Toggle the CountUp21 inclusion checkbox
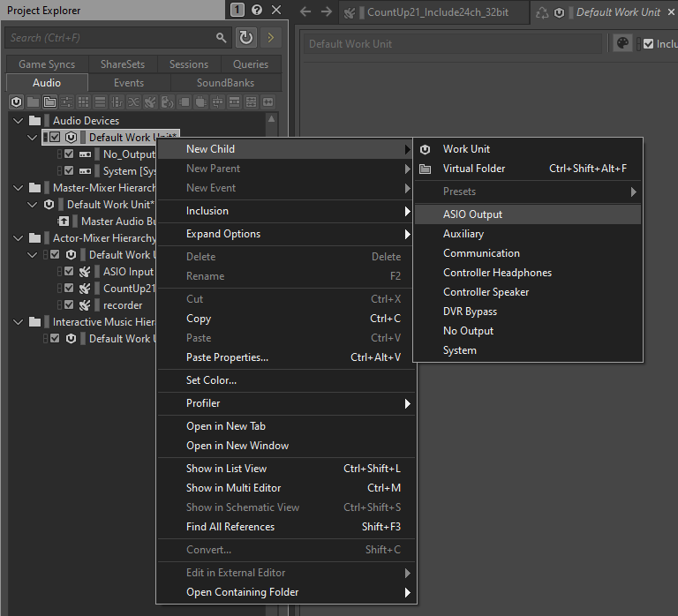This screenshot has height=616, width=678. pyautogui.click(x=69, y=288)
